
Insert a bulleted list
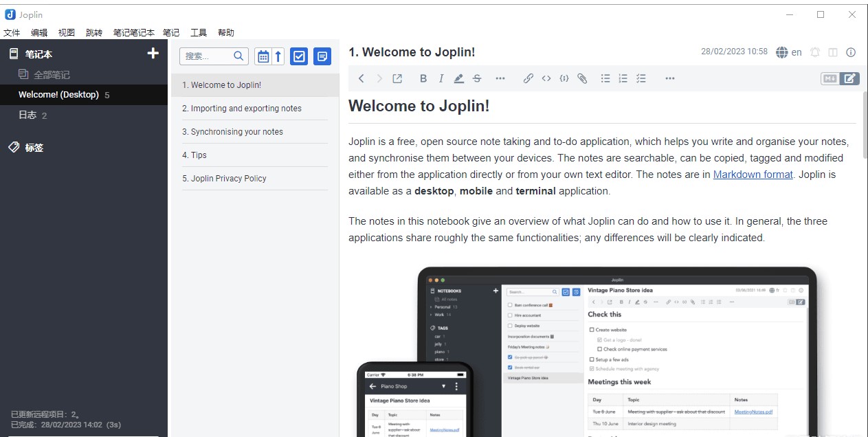pyautogui.click(x=605, y=78)
